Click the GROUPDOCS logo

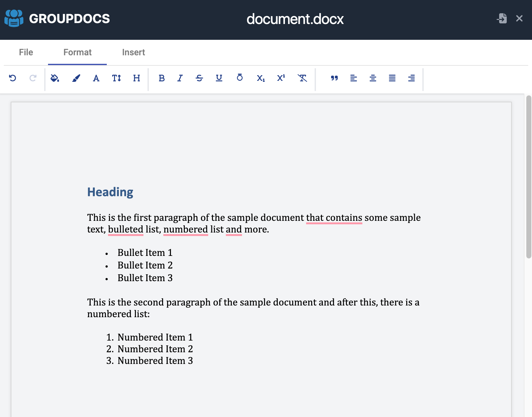tap(57, 18)
